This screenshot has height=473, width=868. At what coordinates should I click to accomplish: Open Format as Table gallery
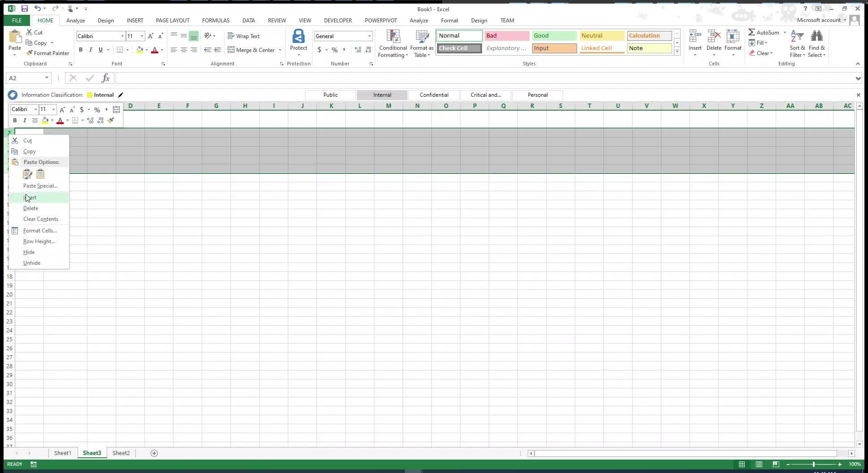(x=421, y=44)
